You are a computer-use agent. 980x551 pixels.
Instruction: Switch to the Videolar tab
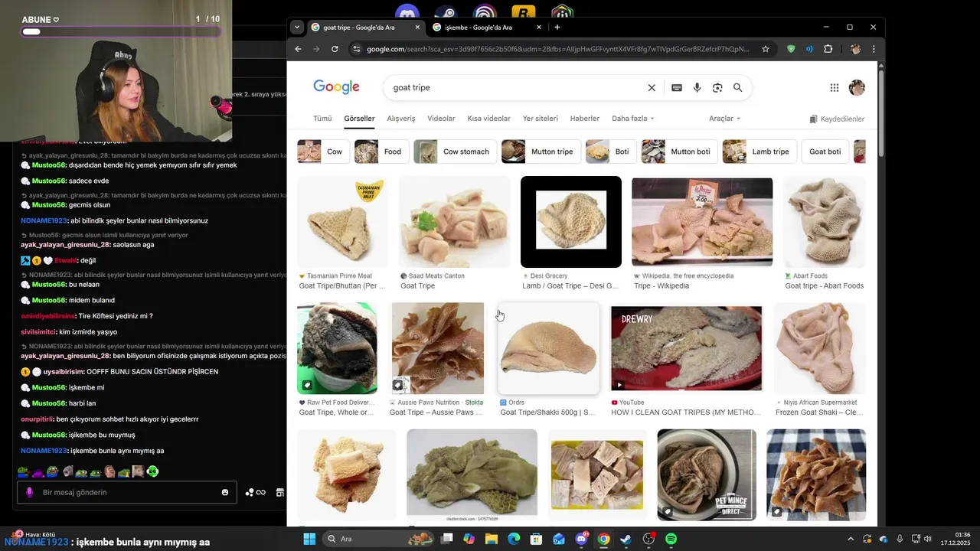441,119
